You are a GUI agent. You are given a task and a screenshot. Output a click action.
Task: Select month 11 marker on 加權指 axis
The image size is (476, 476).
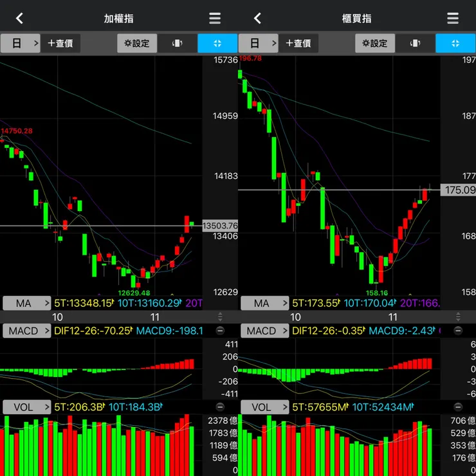(x=155, y=317)
